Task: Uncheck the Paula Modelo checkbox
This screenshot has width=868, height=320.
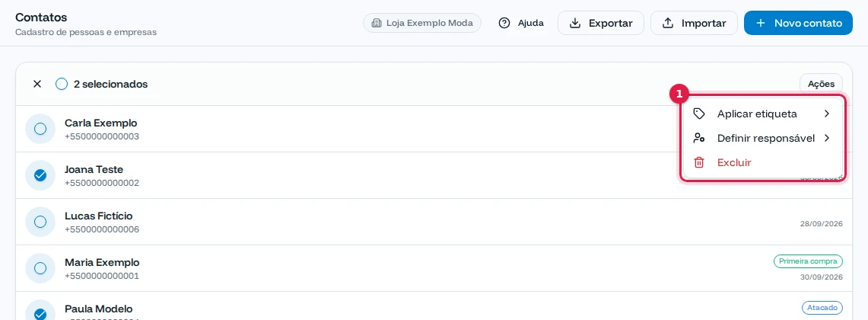Action: click(40, 314)
